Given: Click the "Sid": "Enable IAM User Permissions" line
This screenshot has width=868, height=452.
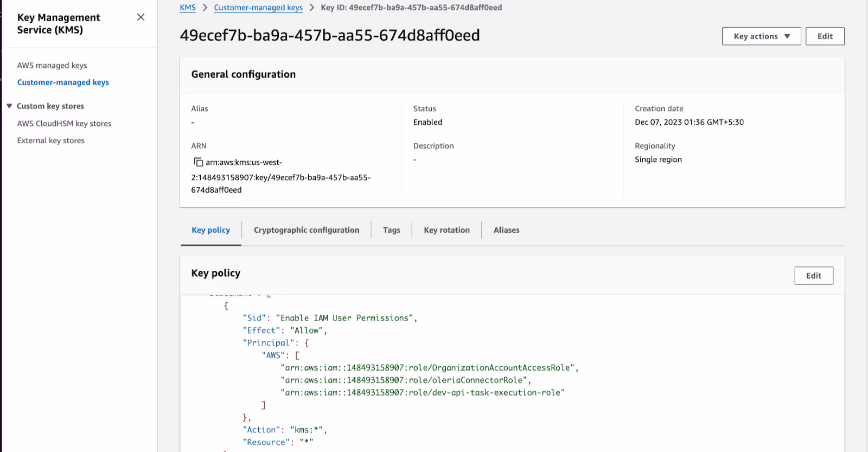Looking at the screenshot, I should (330, 318).
